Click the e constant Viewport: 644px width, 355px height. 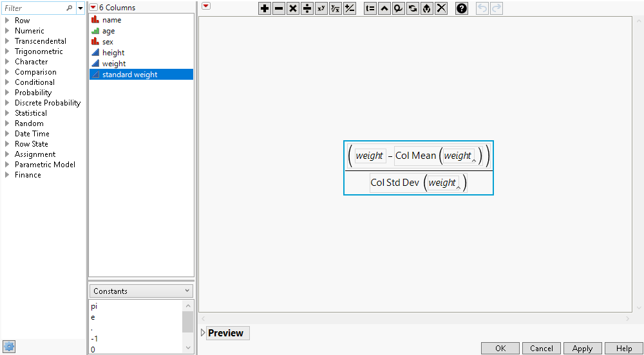click(93, 317)
